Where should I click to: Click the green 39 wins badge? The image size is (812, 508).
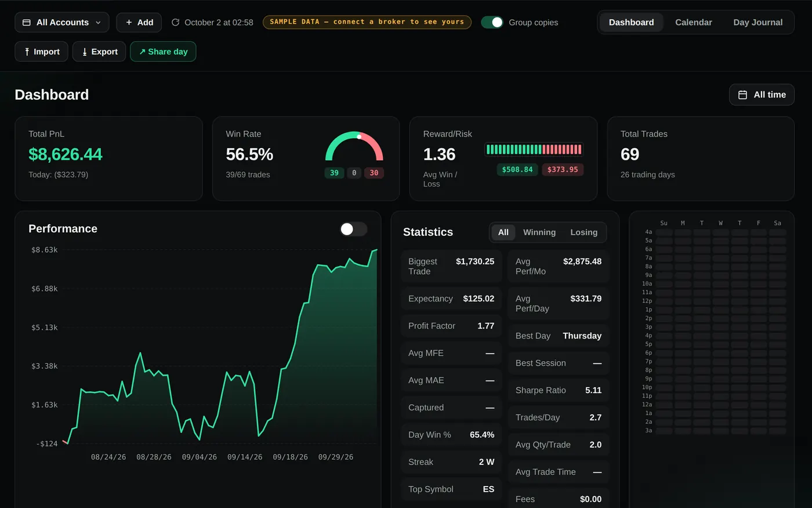pyautogui.click(x=334, y=173)
